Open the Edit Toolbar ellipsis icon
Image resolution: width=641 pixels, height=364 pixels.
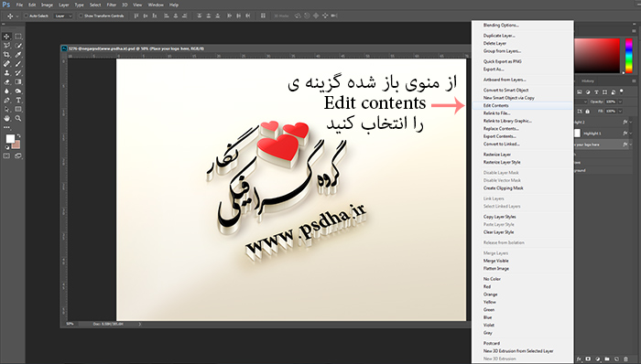tap(6, 127)
